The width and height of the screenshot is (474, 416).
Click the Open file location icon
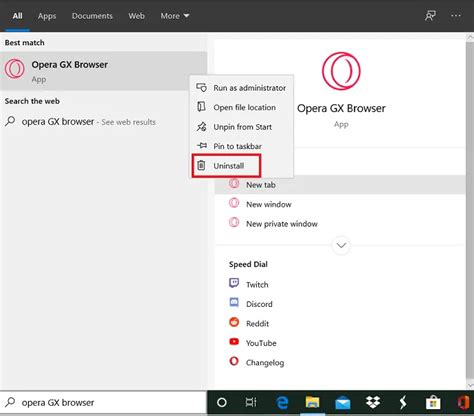tap(201, 107)
